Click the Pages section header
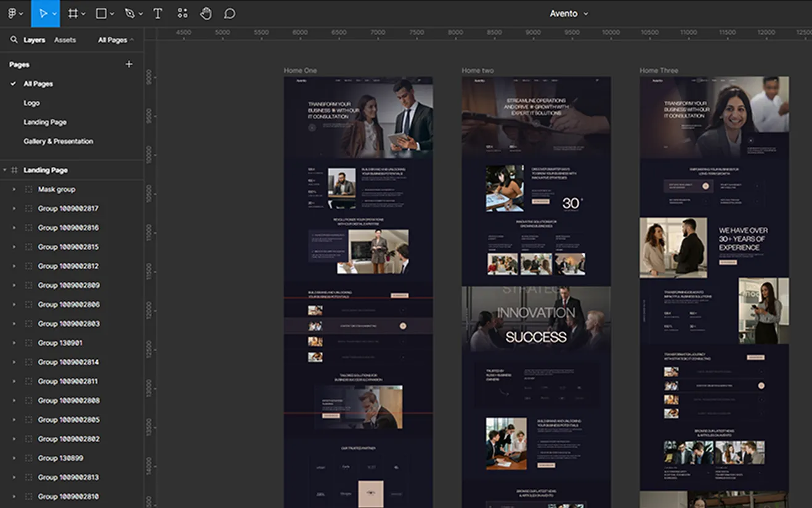 pos(19,64)
